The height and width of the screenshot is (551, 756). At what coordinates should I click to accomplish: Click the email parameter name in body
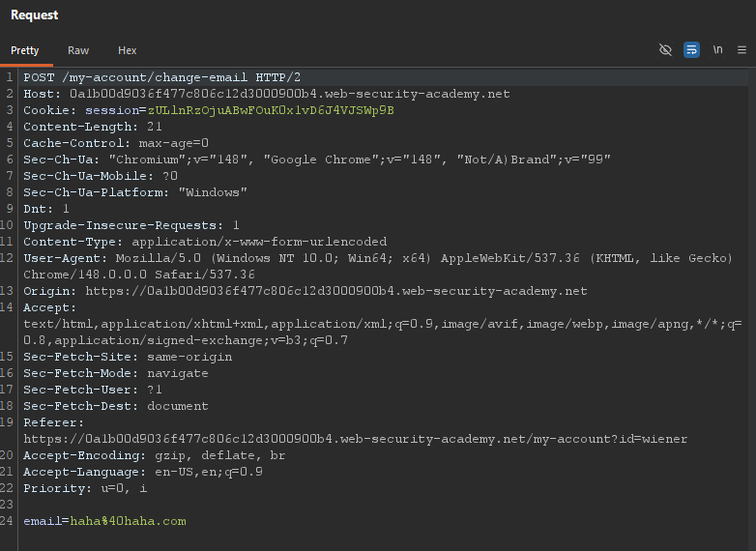coord(43,521)
